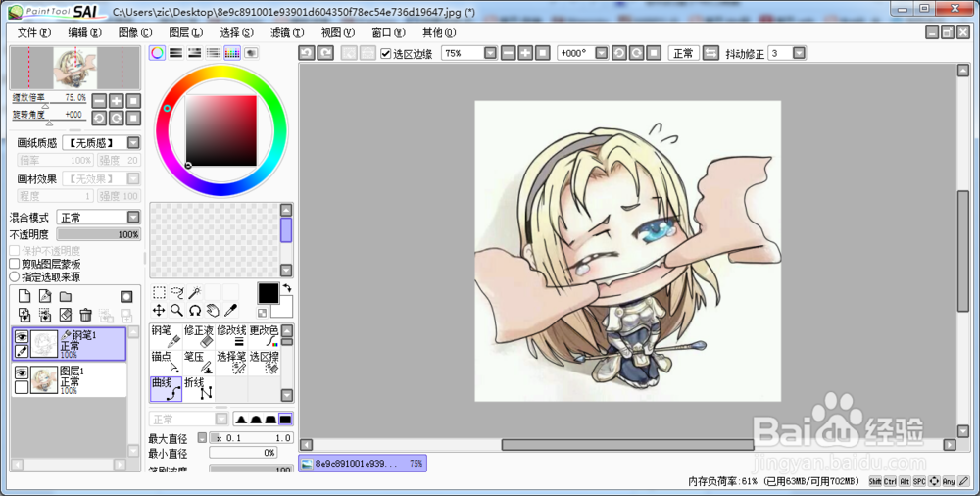Hide the 钢笔1 layer via eye icon
The width and height of the screenshot is (980, 496).
[22, 336]
